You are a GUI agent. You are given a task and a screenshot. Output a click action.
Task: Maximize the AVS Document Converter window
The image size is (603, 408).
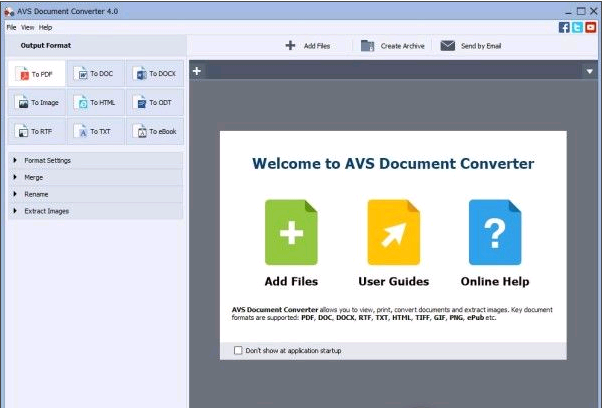pyautogui.click(x=581, y=11)
